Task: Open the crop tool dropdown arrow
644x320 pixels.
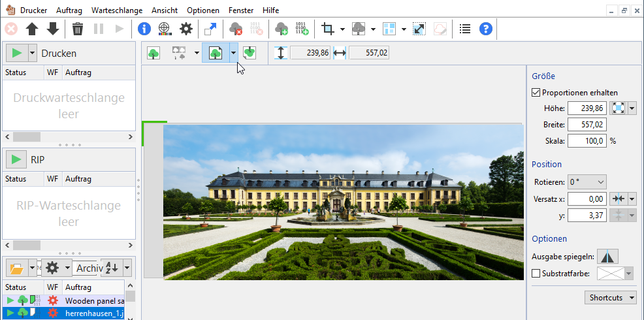Action: (343, 29)
